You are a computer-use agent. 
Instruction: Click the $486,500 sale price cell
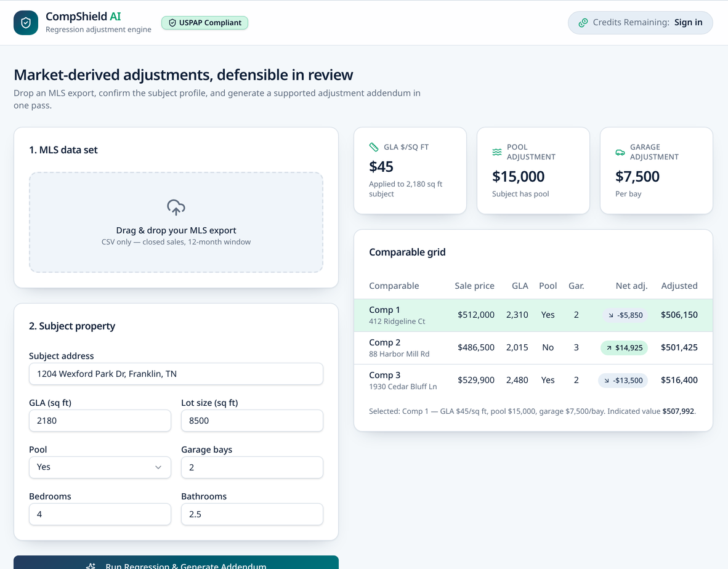[476, 347]
